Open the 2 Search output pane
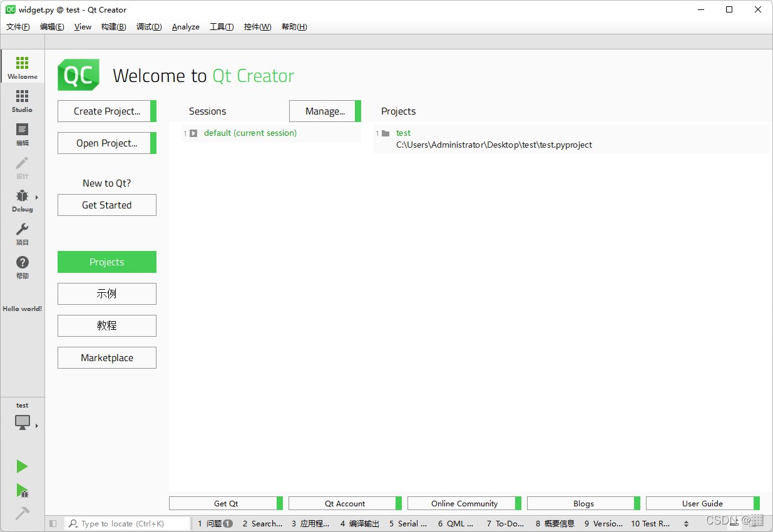Image resolution: width=773 pixels, height=532 pixels. pos(262,523)
